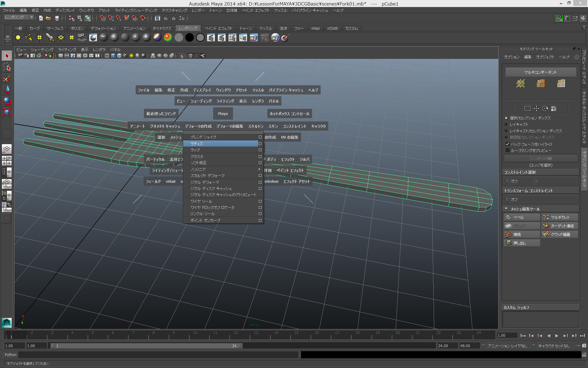Start an IPR render from the shelf
Image resolution: width=588 pixels, height=368 pixels.
click(221, 37)
